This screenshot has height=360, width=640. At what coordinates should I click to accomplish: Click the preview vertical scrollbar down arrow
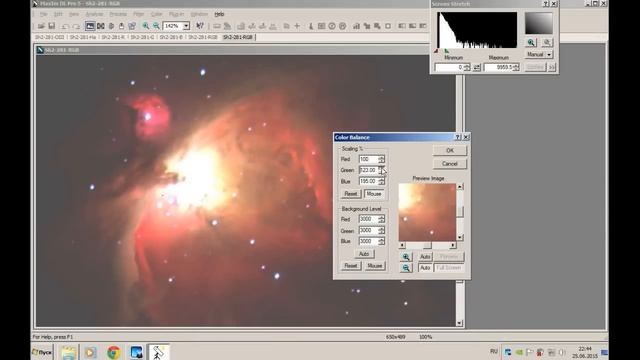(460, 238)
